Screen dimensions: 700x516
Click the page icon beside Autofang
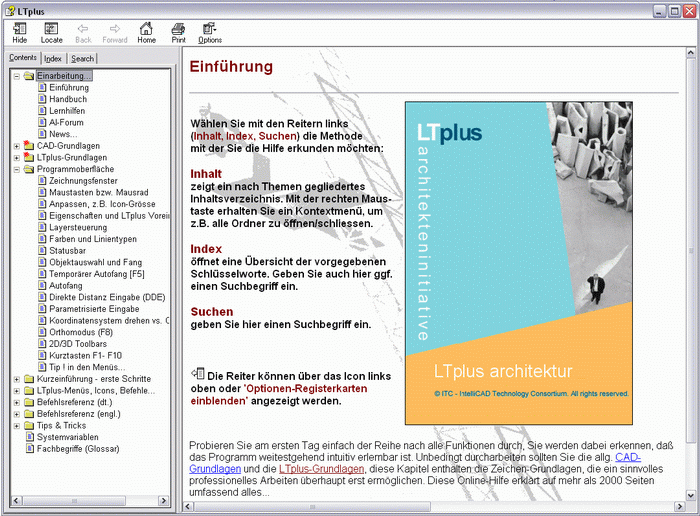coord(42,285)
